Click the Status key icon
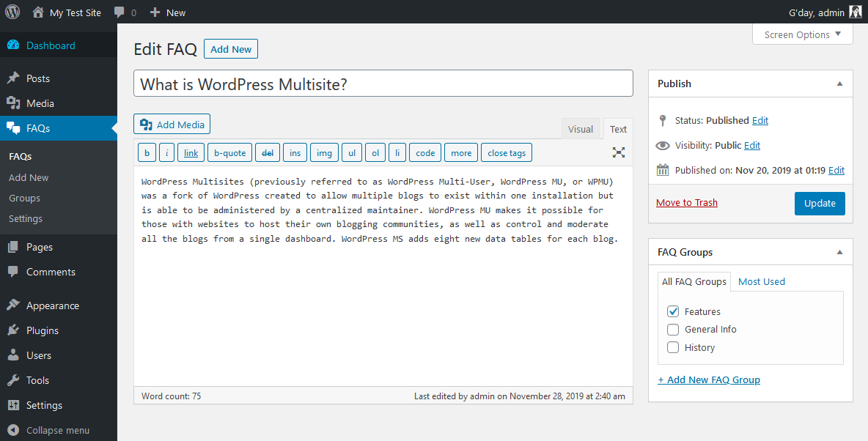 [x=662, y=120]
